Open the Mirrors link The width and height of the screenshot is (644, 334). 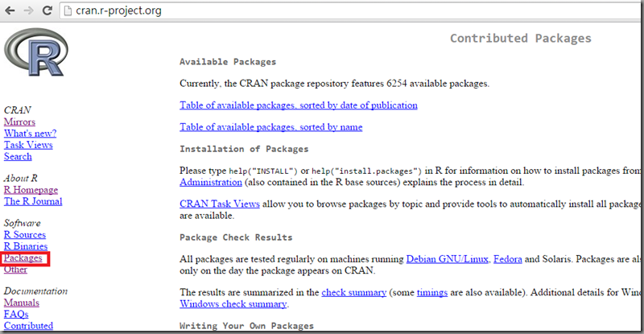coord(19,122)
